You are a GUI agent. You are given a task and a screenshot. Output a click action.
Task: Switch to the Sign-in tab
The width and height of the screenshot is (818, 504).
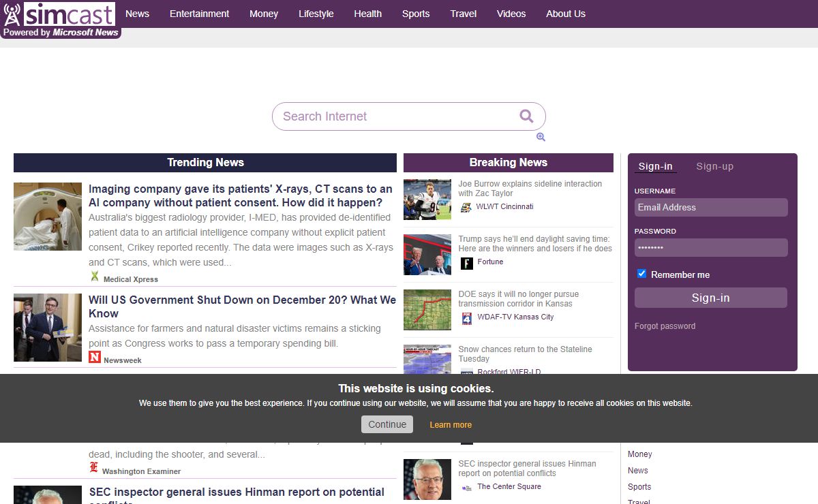click(656, 166)
